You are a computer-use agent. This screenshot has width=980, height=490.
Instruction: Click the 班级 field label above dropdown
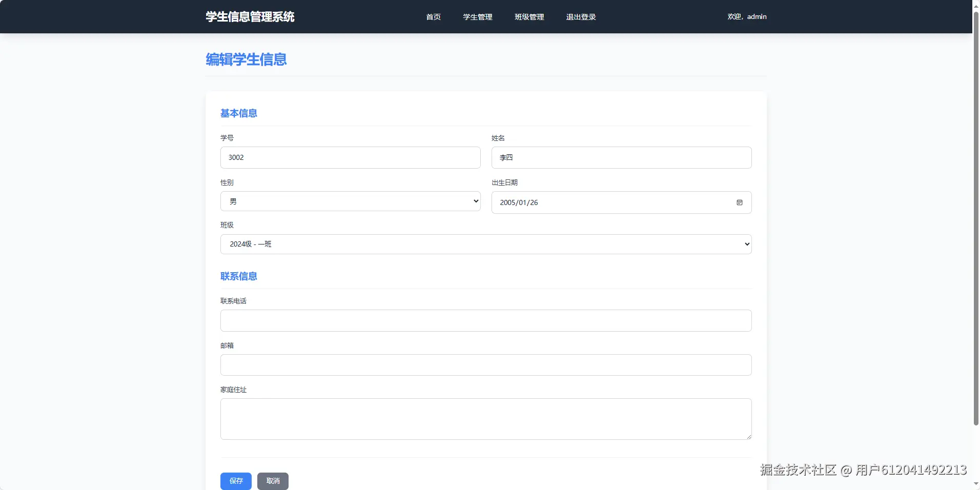pyautogui.click(x=227, y=225)
